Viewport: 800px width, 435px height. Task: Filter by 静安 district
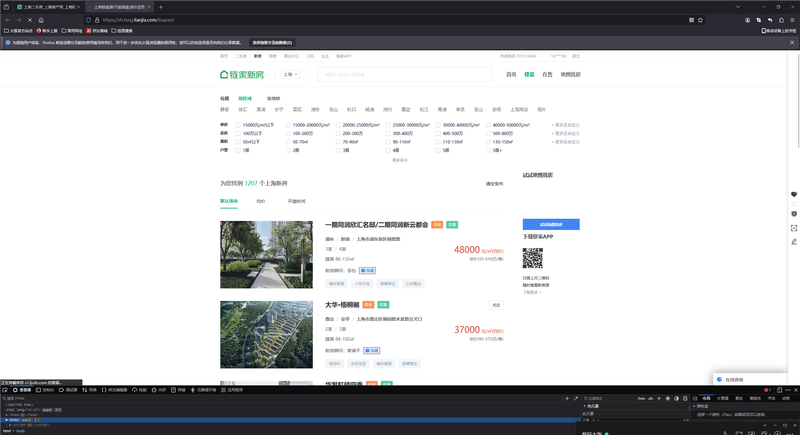coord(224,110)
